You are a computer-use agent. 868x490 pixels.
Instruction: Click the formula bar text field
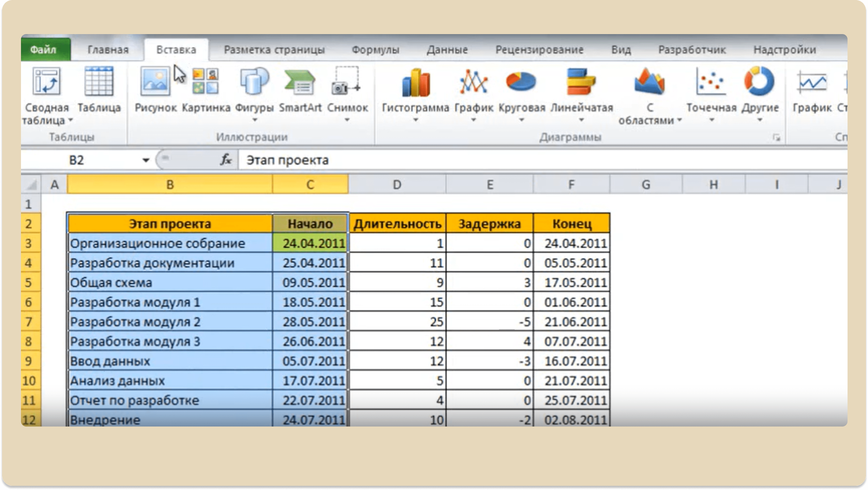543,160
